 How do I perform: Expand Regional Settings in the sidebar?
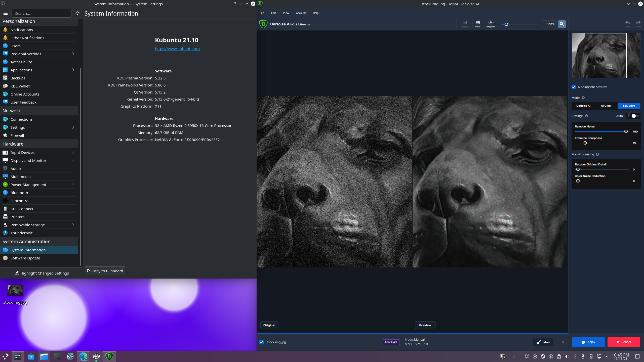(x=73, y=54)
